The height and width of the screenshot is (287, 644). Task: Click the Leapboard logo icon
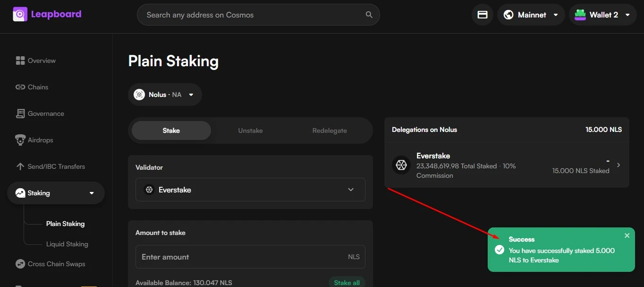click(x=20, y=15)
